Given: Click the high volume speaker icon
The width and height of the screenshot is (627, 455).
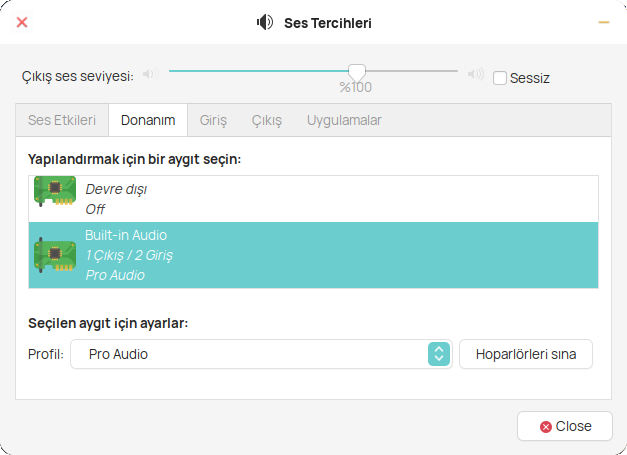Looking at the screenshot, I should coord(476,74).
